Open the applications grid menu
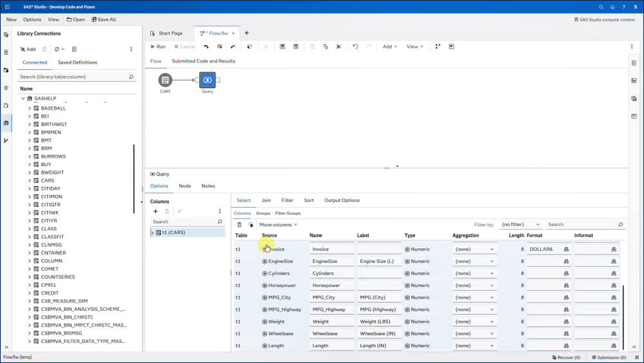Screen dimensions: 644x363 pos(7,7)
